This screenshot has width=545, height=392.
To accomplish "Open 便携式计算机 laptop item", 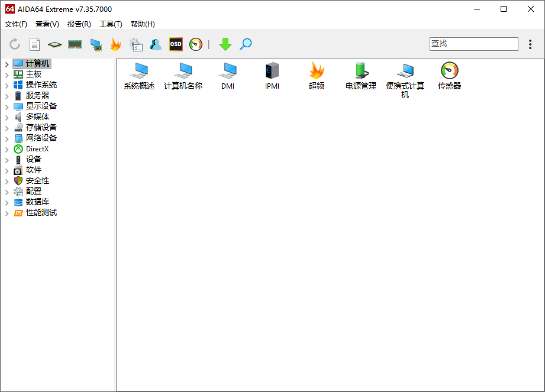I will 405,80.
